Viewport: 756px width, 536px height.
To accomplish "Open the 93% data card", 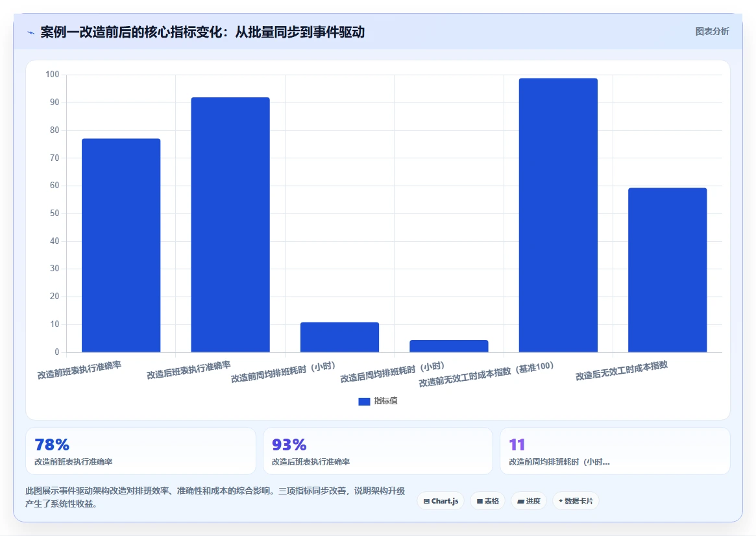I will pos(378,451).
